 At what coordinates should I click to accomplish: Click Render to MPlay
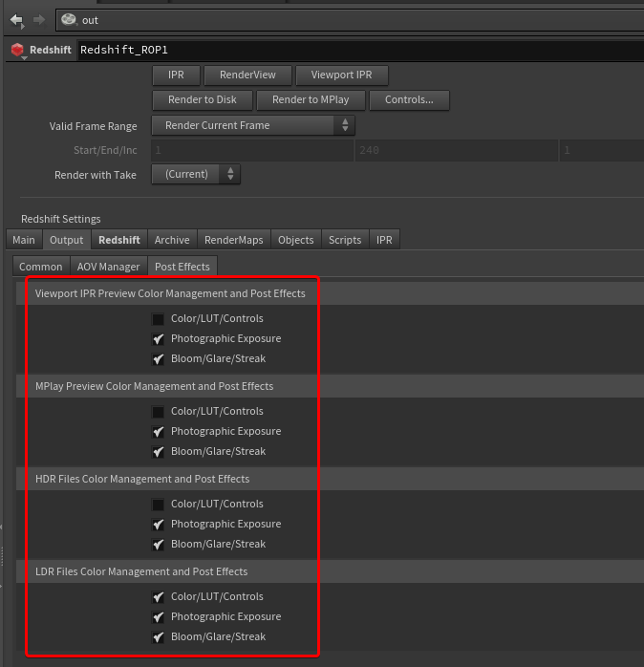[311, 99]
